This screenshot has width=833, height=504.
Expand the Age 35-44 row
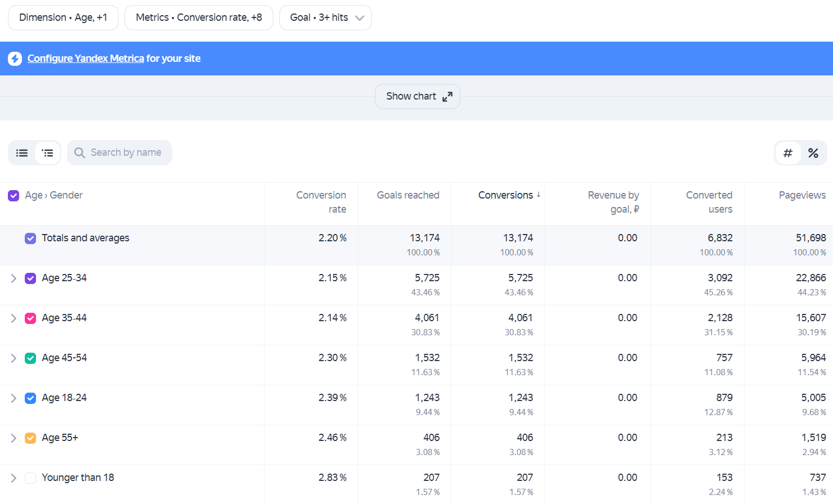(x=14, y=318)
